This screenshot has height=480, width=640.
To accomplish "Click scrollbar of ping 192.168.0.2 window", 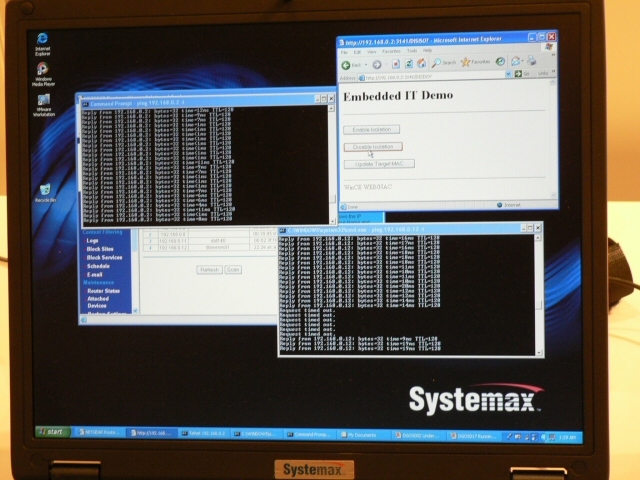I will tap(331, 164).
